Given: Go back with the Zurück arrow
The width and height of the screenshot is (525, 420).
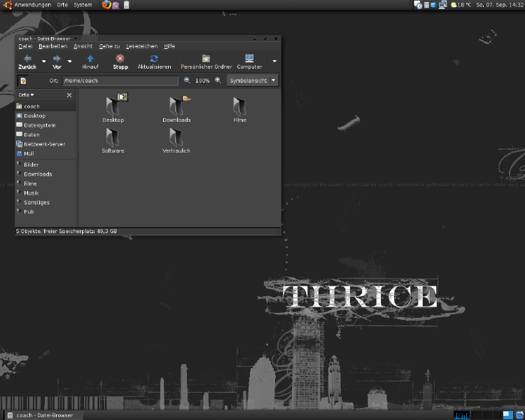Looking at the screenshot, I should pos(27,62).
